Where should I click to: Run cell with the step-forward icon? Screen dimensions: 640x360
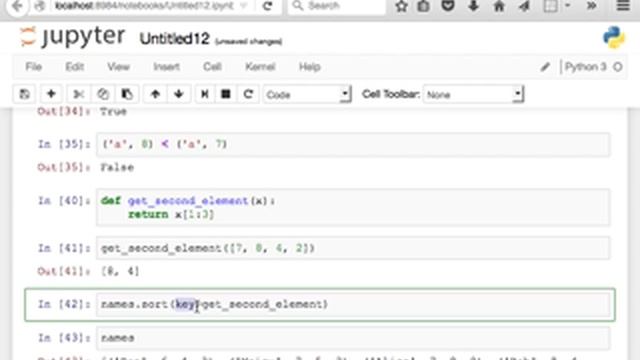pyautogui.click(x=204, y=94)
